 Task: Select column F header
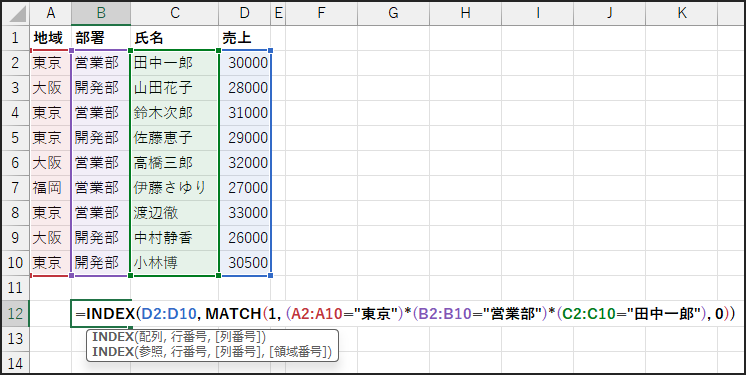click(x=321, y=13)
